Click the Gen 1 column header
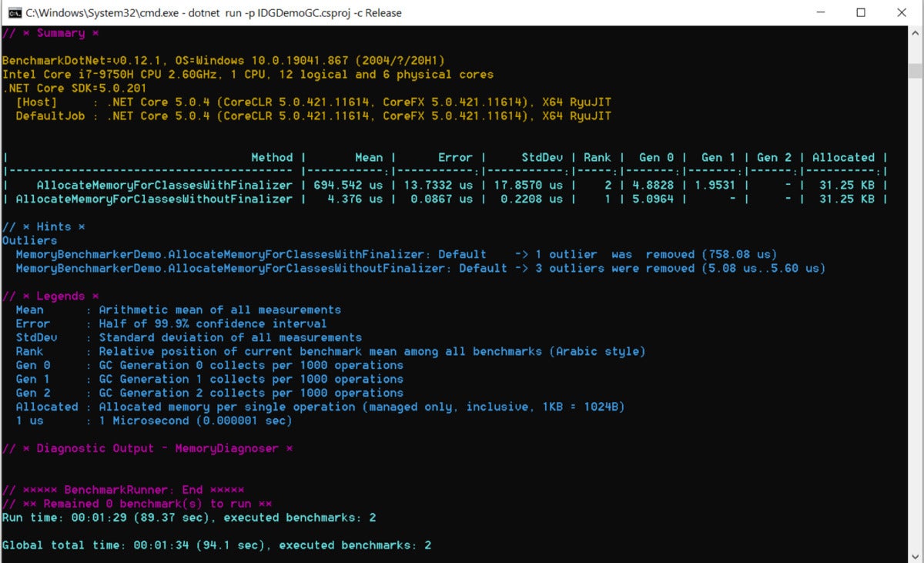Image resolution: width=924 pixels, height=563 pixels. (718, 157)
